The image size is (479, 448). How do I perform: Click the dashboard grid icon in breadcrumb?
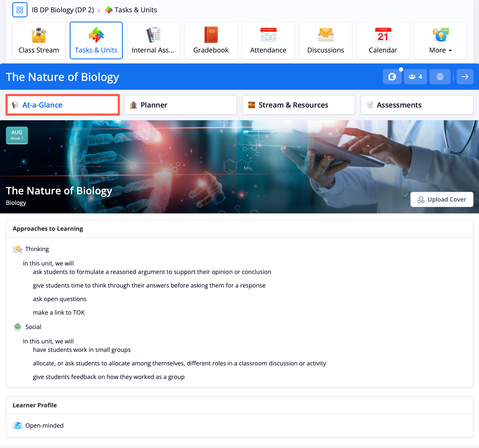[20, 10]
